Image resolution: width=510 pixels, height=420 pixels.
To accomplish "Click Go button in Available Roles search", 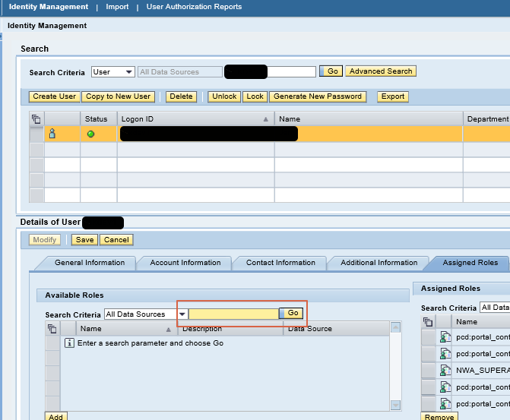I will [291, 313].
